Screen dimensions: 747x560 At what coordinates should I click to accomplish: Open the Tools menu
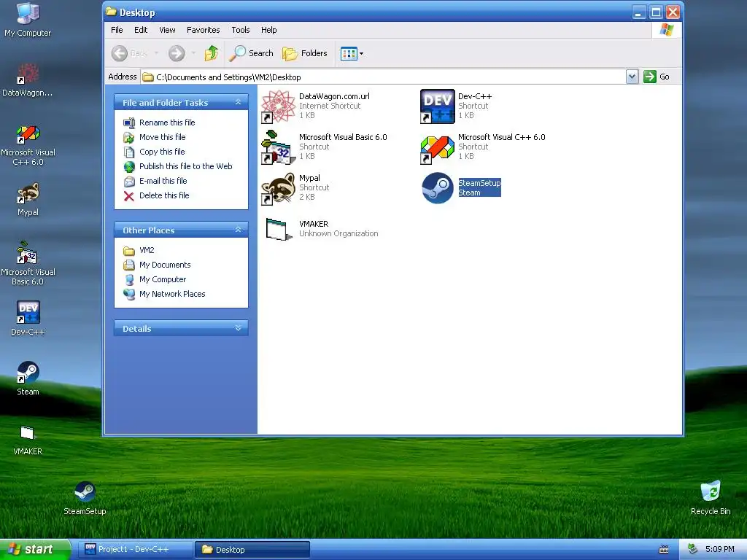(241, 30)
